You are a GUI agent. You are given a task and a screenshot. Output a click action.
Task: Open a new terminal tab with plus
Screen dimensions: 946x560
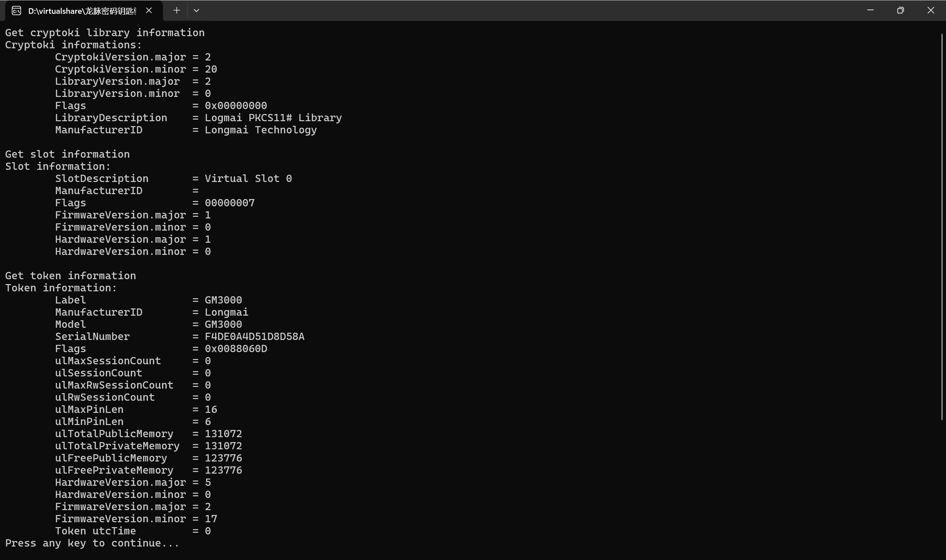(176, 11)
